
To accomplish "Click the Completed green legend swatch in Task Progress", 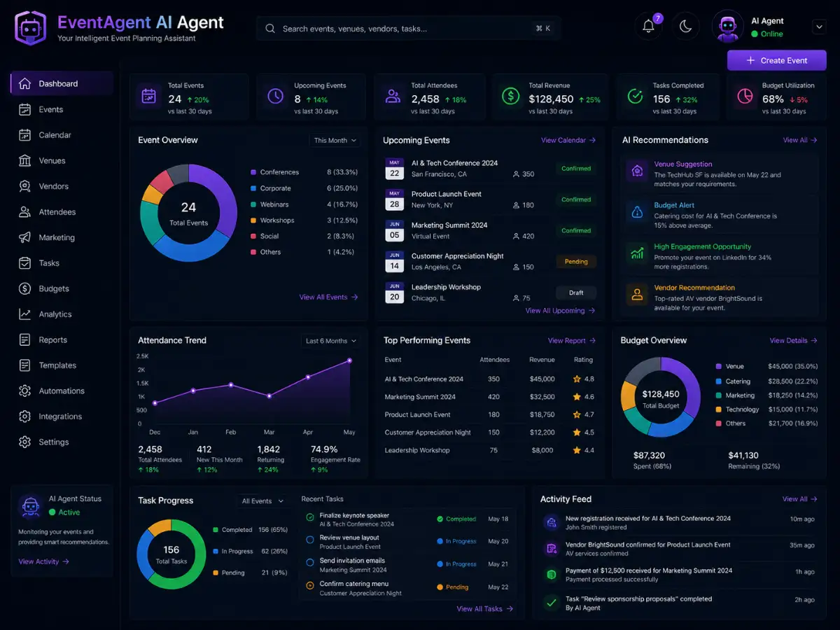I will tap(216, 530).
